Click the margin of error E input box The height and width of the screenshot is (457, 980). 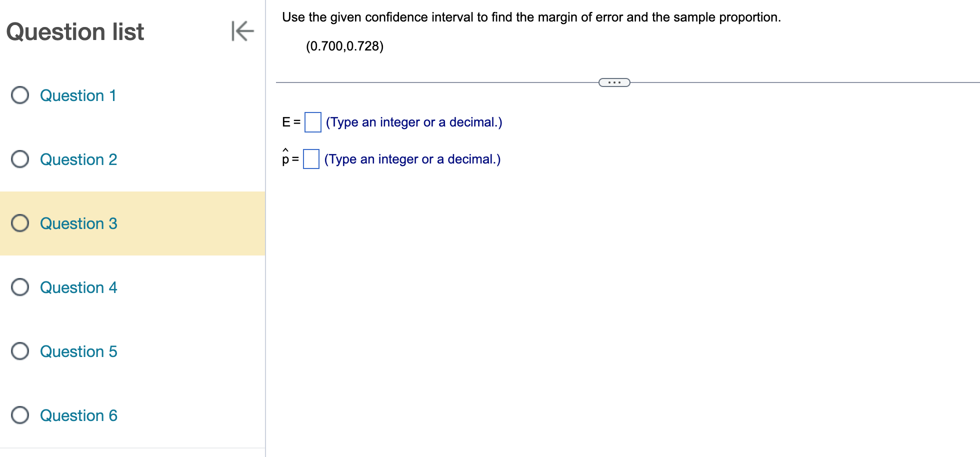coord(312,121)
